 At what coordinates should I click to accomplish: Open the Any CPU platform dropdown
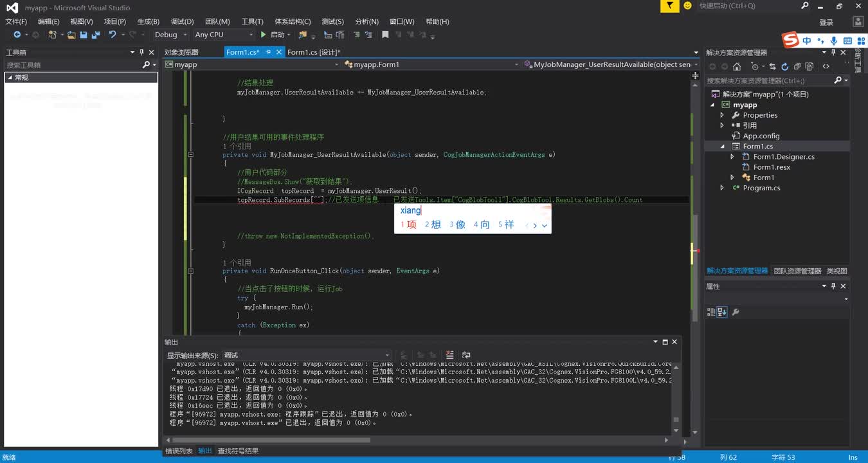tap(224, 35)
